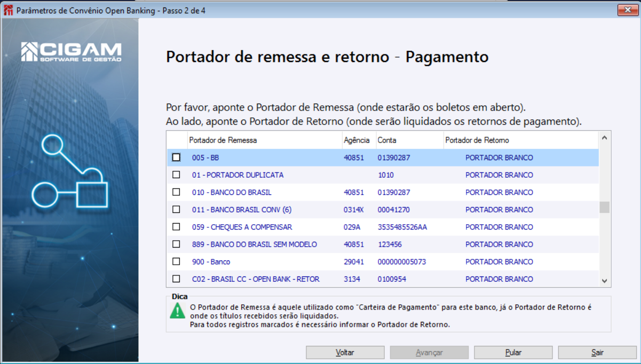Click the Conta column header
Viewport: 641px width, 364px height.
click(x=409, y=140)
